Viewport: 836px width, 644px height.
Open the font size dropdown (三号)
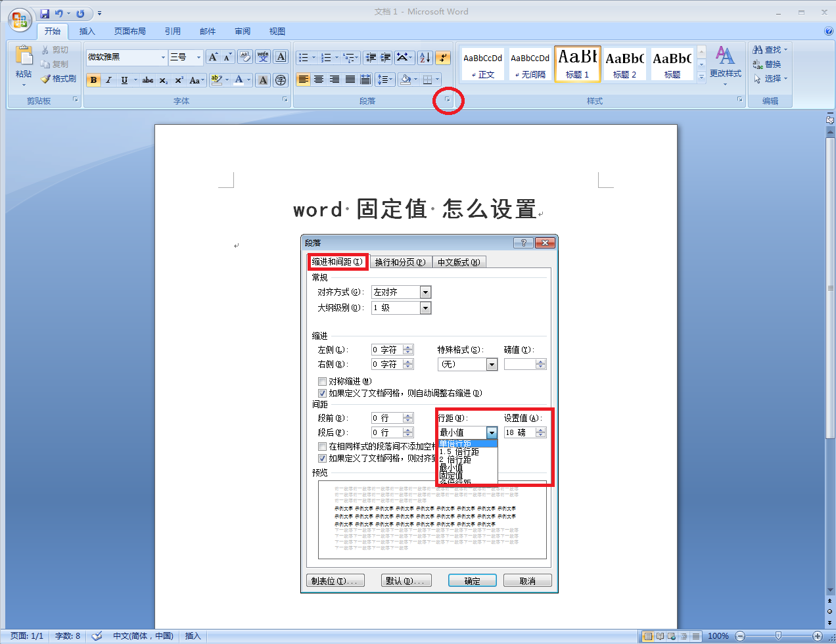click(198, 58)
